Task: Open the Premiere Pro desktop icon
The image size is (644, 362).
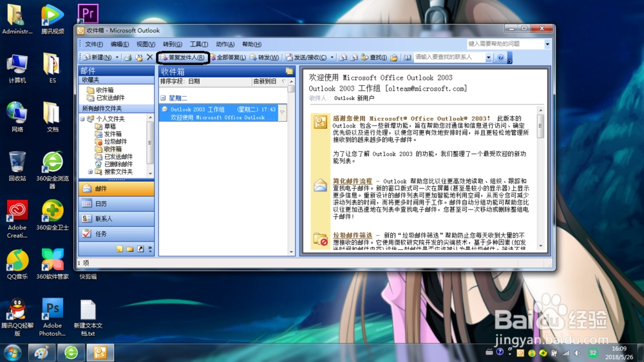Action: [x=88, y=14]
